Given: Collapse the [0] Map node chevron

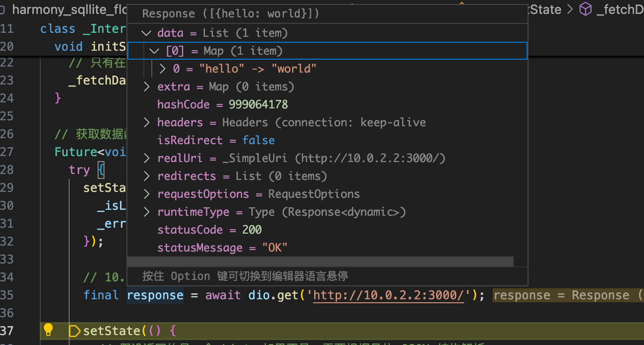Looking at the screenshot, I should (x=154, y=51).
